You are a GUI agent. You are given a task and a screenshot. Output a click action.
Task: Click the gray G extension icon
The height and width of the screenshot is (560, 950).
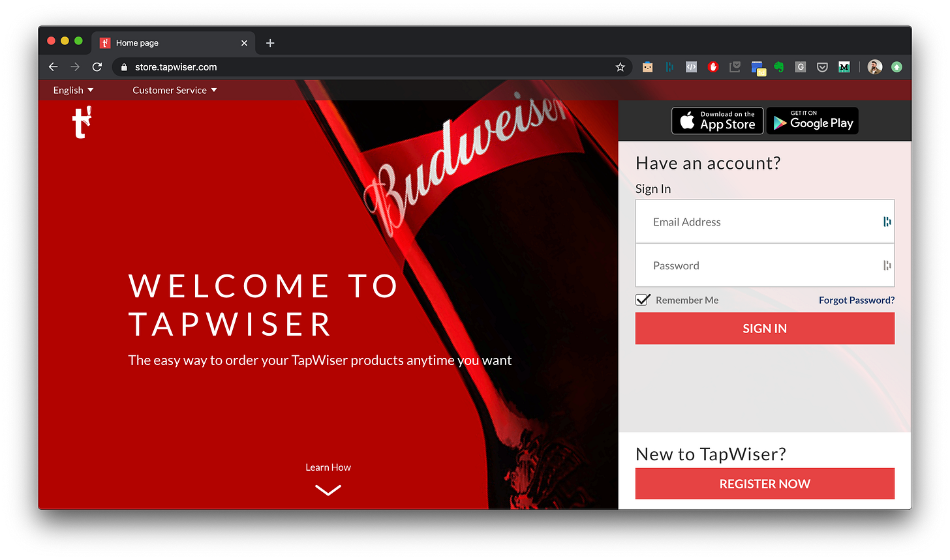(x=801, y=66)
